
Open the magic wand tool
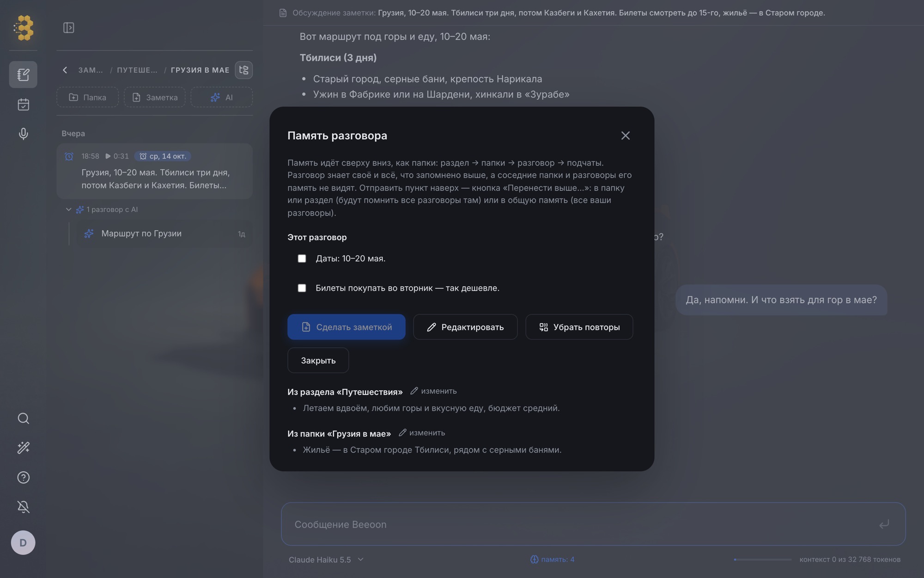coord(23,448)
